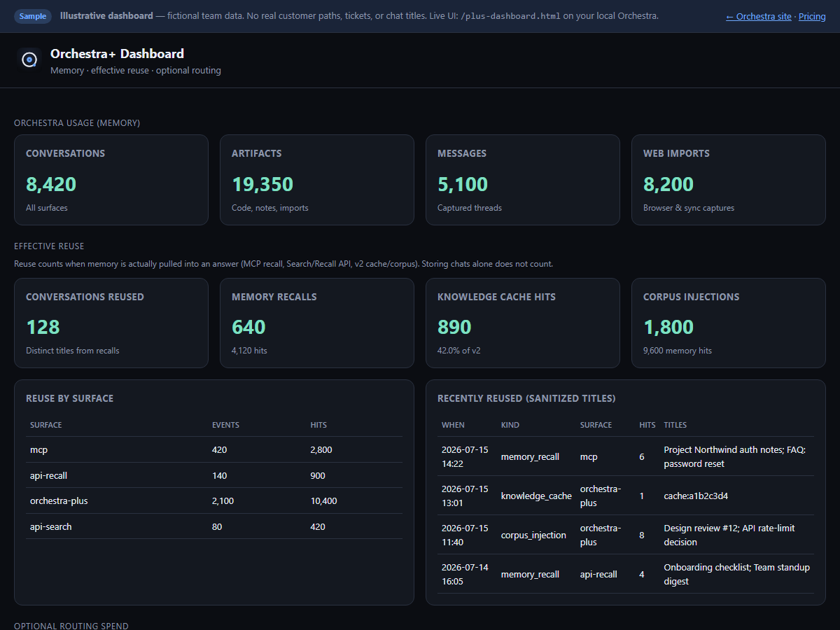
Task: Click the Events column header
Action: point(225,425)
